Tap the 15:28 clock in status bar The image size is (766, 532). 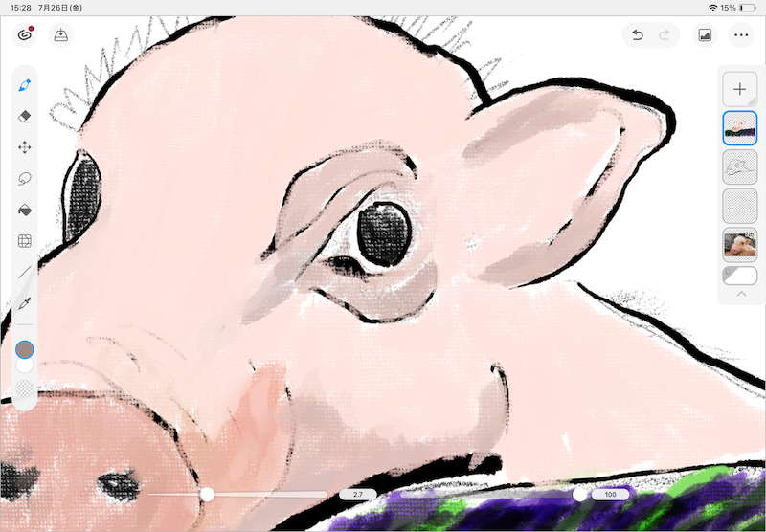click(x=20, y=8)
